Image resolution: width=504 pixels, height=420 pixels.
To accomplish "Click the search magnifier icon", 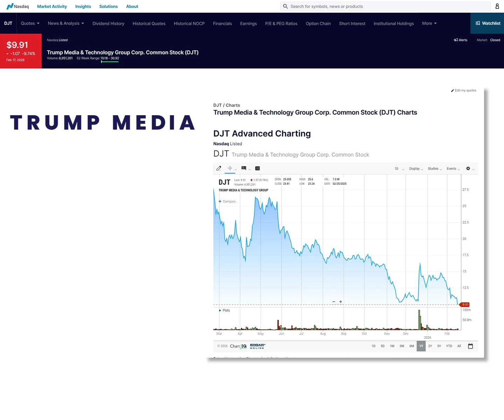I will (285, 6).
